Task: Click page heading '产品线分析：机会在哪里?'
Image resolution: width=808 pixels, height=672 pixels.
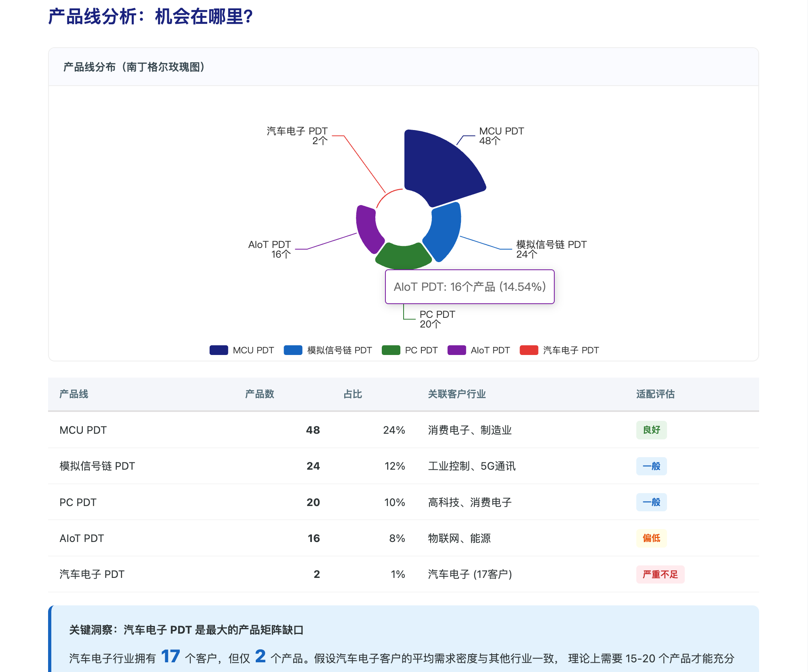Action: [150, 17]
